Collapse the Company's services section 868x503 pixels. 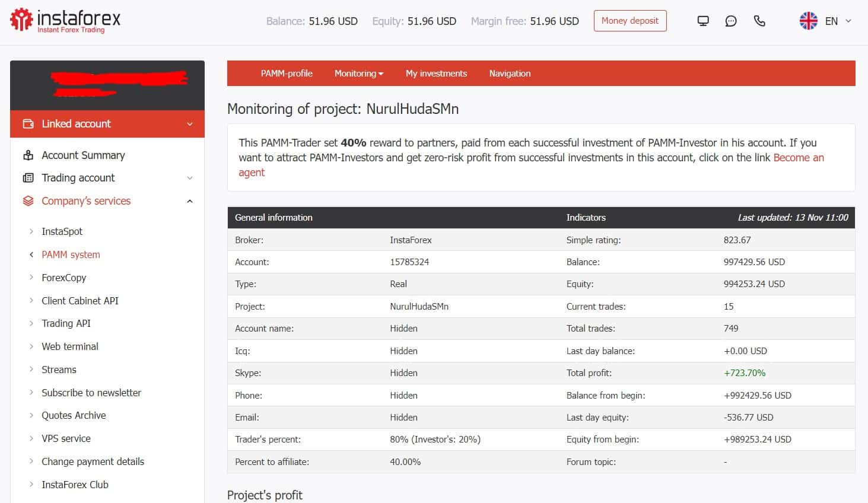point(190,201)
